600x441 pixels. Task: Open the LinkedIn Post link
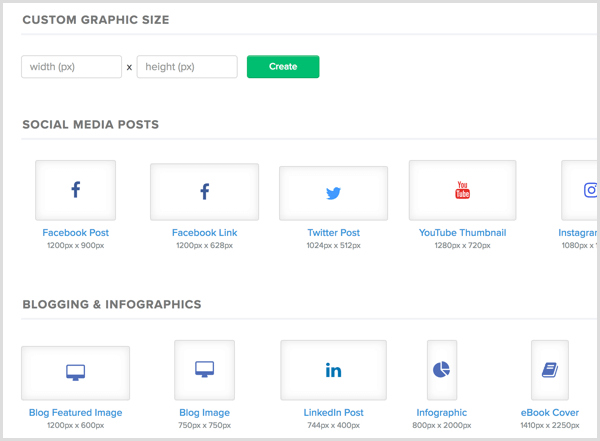click(333, 413)
